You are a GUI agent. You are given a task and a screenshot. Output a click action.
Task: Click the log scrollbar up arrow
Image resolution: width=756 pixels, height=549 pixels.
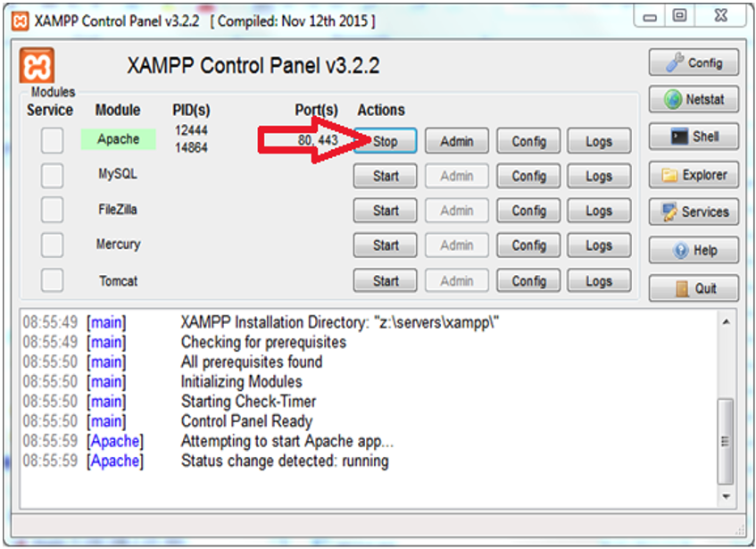pos(727,321)
